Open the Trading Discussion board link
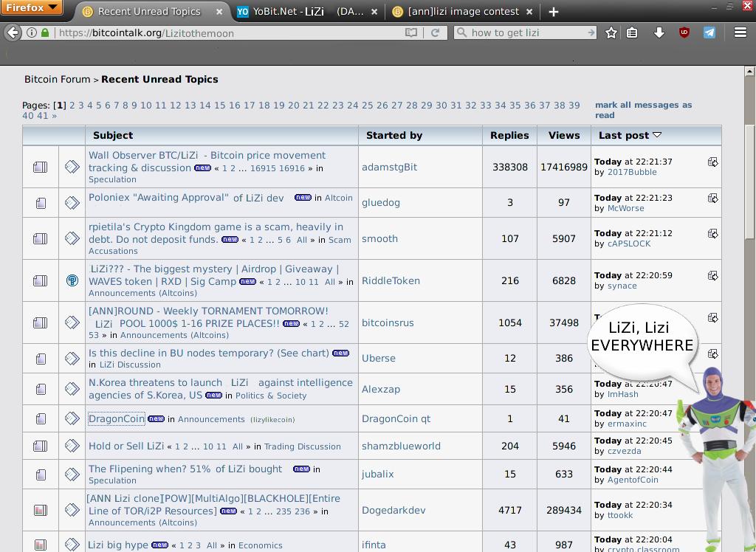The width and height of the screenshot is (756, 552). pyautogui.click(x=302, y=446)
